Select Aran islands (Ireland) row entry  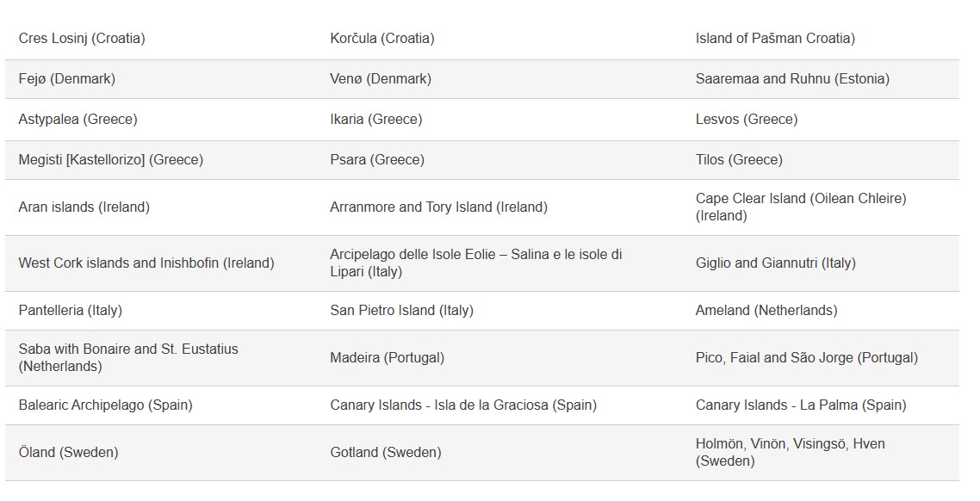click(84, 207)
